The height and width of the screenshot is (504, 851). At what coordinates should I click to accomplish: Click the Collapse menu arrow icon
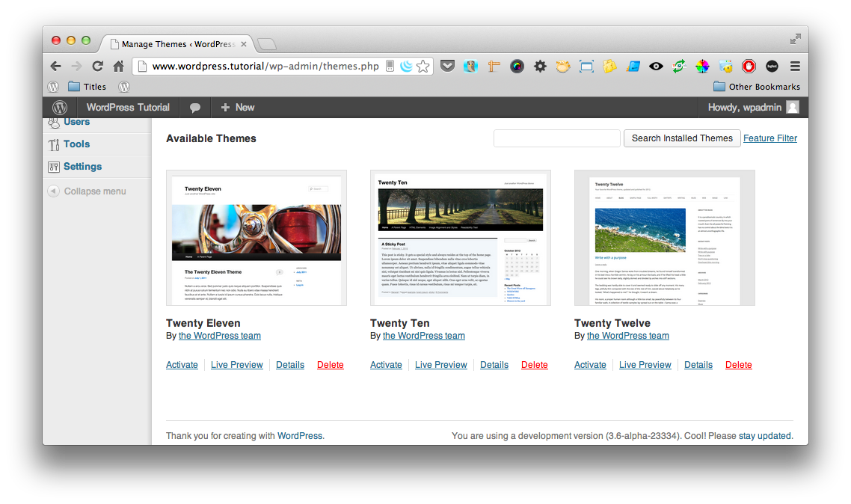point(53,191)
